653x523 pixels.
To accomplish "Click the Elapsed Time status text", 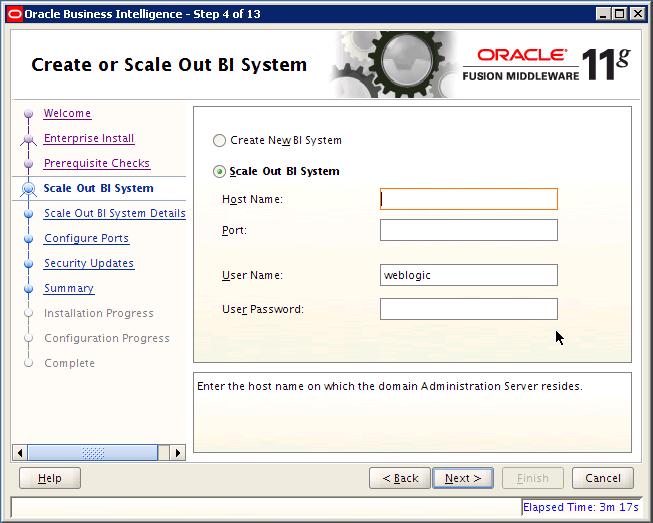I will click(581, 507).
